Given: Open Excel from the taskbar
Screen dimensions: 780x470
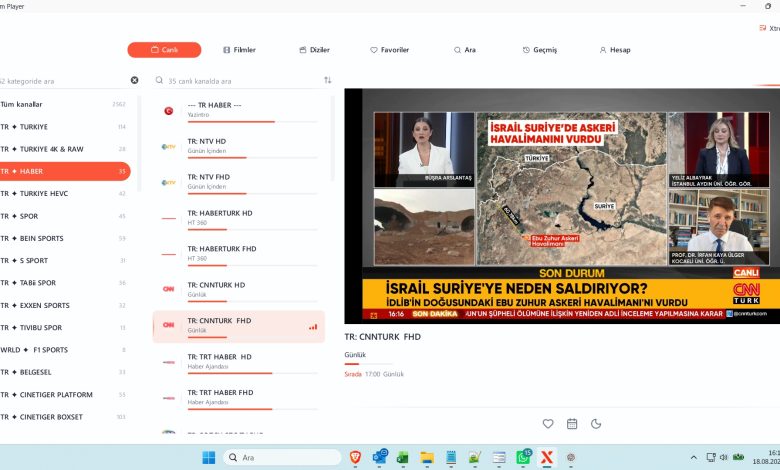Looking at the screenshot, I should [402, 457].
